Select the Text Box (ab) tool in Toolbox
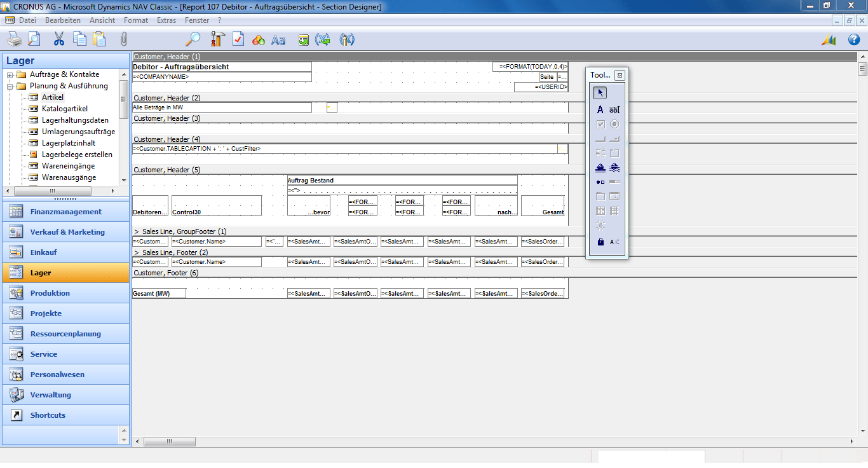Viewport: 868px width, 468px height. click(614, 110)
